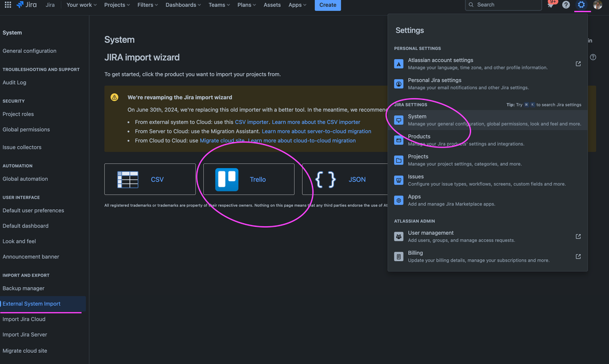Click external link icon beside User management
The width and height of the screenshot is (609, 364).
point(578,237)
